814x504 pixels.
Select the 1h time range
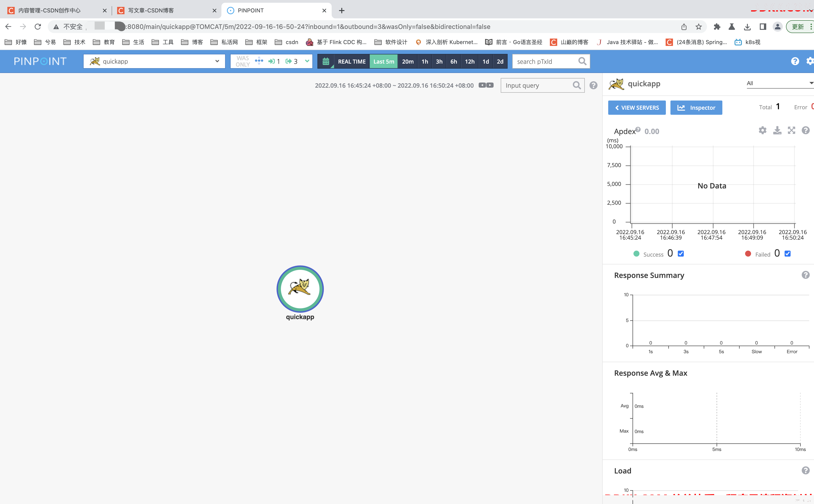(425, 62)
